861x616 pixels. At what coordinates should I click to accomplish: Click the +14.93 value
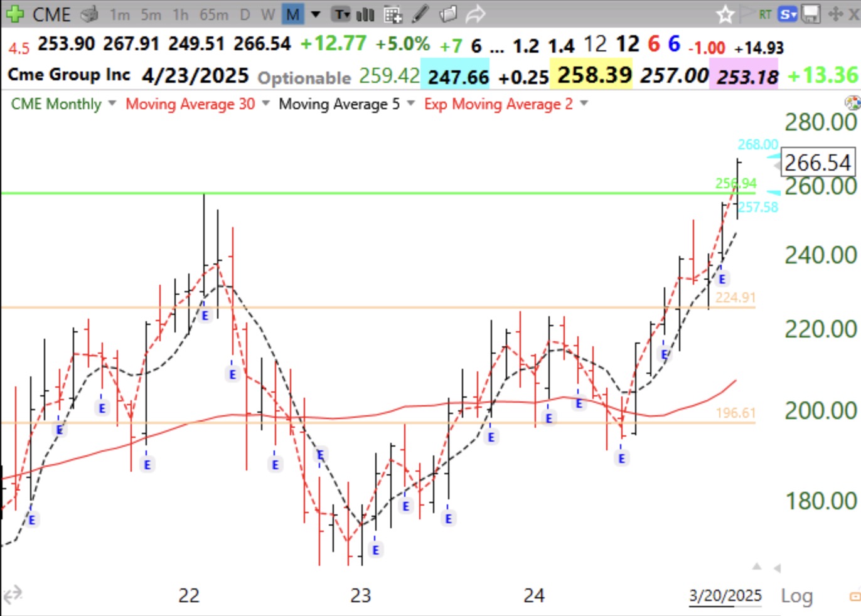pyautogui.click(x=759, y=48)
